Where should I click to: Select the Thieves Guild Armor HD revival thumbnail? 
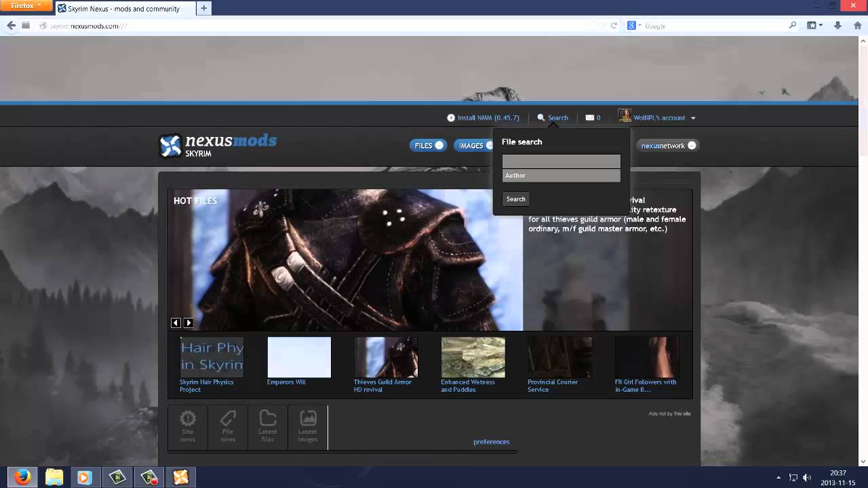[x=386, y=357]
